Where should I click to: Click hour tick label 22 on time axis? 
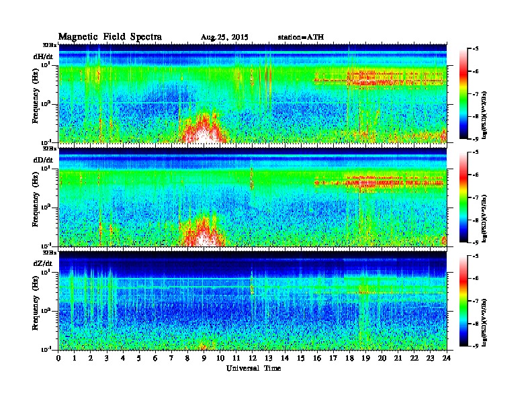(414, 358)
